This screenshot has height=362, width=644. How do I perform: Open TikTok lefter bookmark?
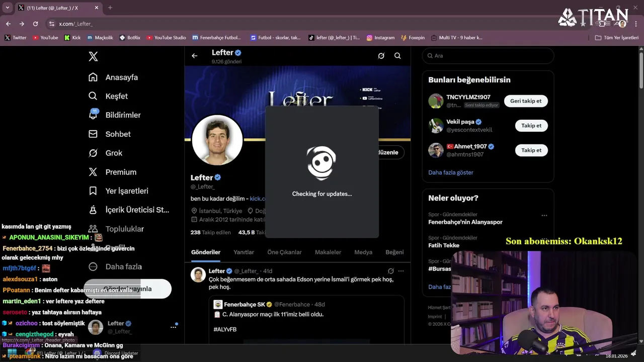pos(334,38)
